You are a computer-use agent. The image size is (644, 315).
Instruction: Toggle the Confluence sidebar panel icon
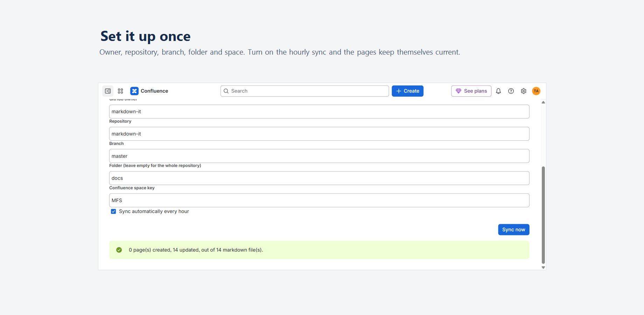coord(108,91)
